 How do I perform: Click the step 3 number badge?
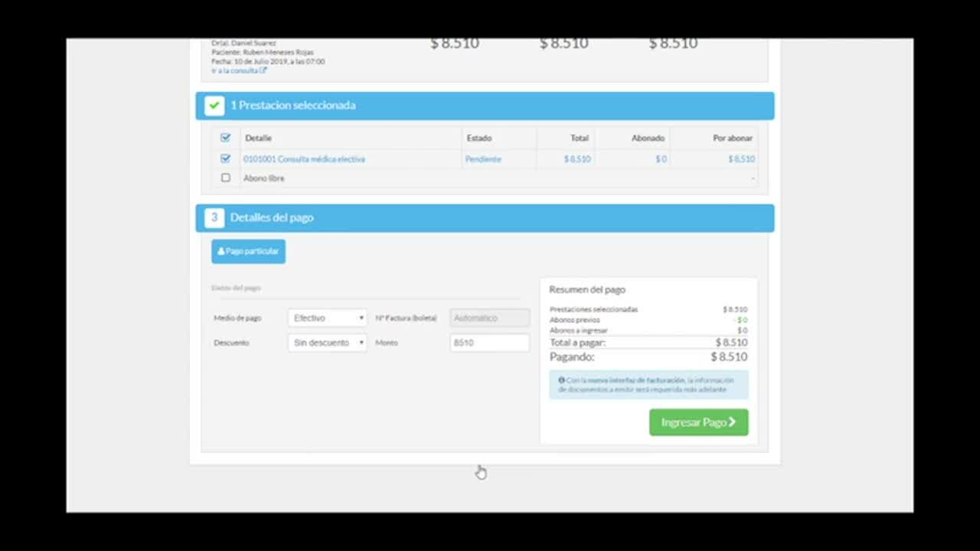[214, 218]
